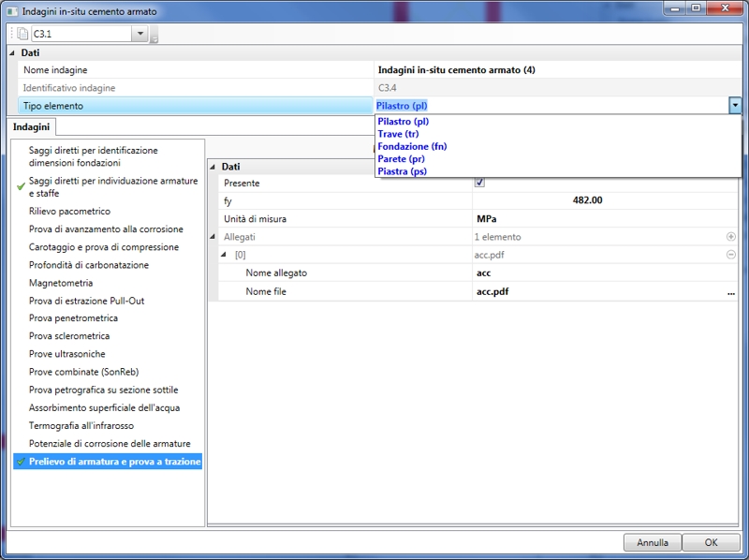Viewport: 749px width, 560px height.
Task: Open the C3.1 combo box dropdown
Action: click(x=140, y=34)
